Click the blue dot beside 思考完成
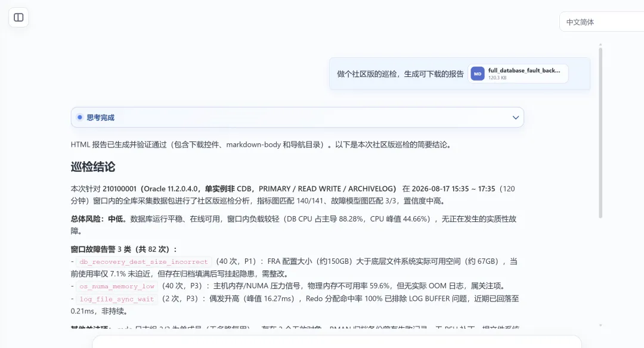This screenshot has width=644, height=348. pyautogui.click(x=80, y=117)
